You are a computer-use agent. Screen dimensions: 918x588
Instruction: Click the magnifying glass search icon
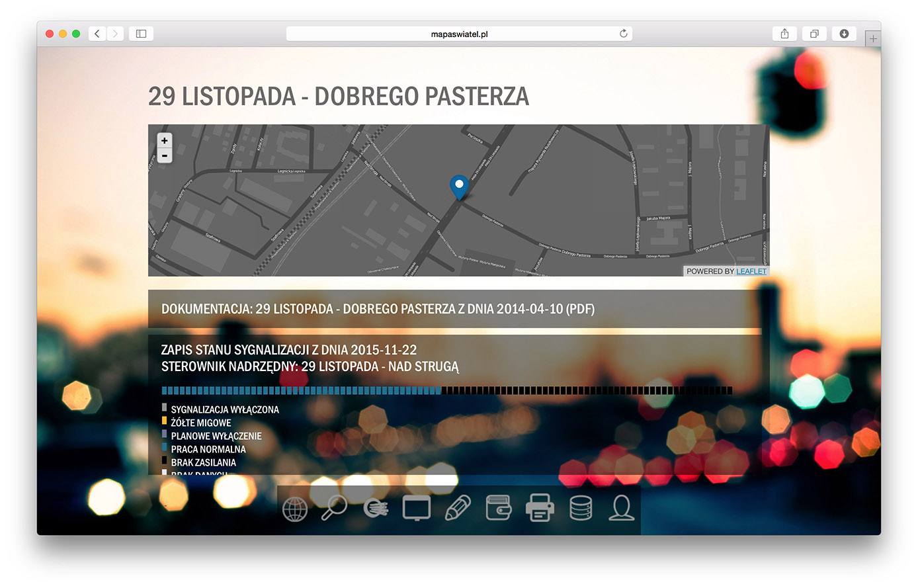click(x=335, y=508)
